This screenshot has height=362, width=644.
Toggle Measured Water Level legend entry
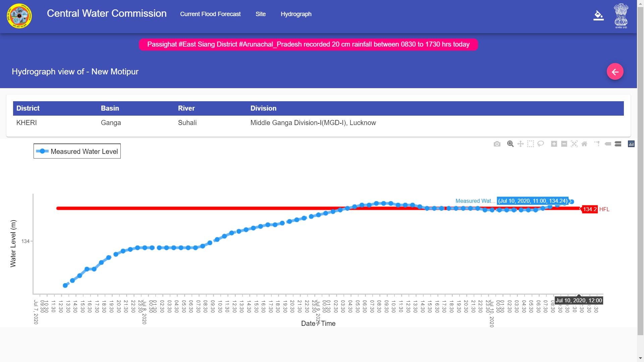pos(77,152)
